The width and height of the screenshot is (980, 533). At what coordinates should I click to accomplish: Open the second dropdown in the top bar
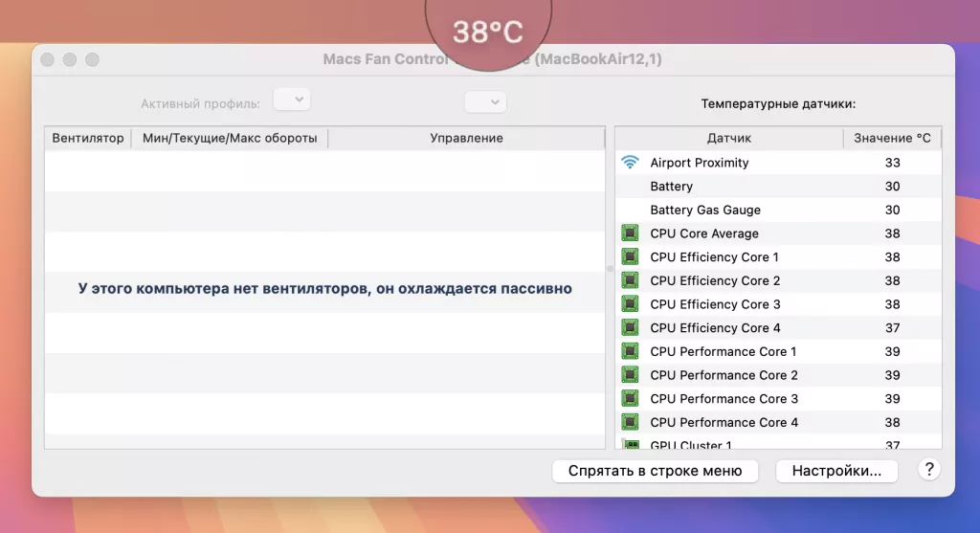[485, 101]
